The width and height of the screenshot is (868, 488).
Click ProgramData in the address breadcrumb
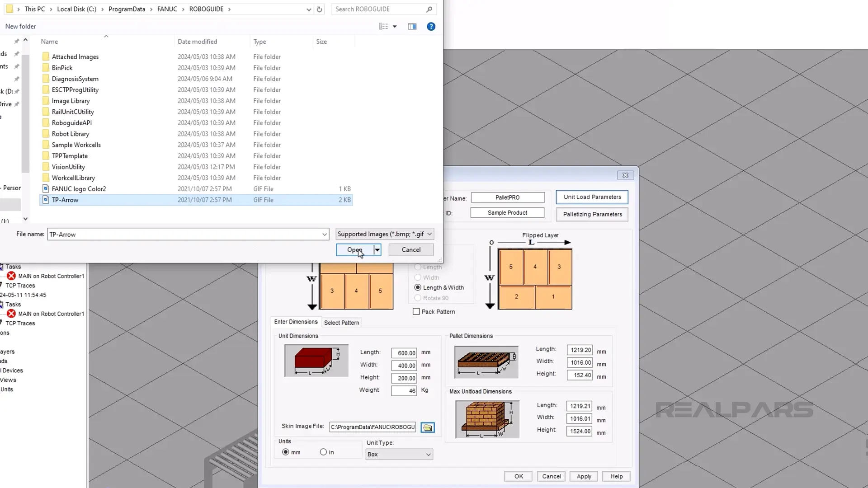pyautogui.click(x=127, y=9)
